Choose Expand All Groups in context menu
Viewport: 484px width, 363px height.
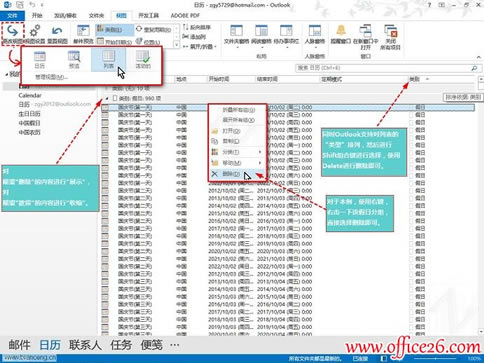pos(237,120)
